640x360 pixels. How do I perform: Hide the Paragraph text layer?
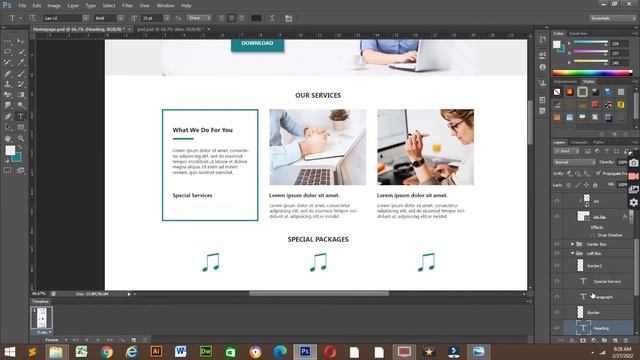point(557,297)
